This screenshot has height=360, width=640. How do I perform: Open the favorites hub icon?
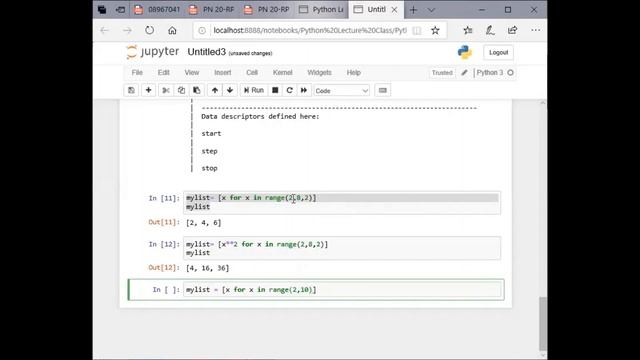click(x=468, y=30)
